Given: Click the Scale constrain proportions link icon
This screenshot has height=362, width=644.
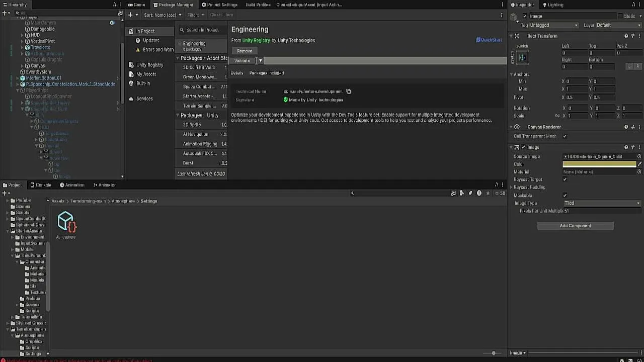Looking at the screenshot, I should pyautogui.click(x=557, y=116).
